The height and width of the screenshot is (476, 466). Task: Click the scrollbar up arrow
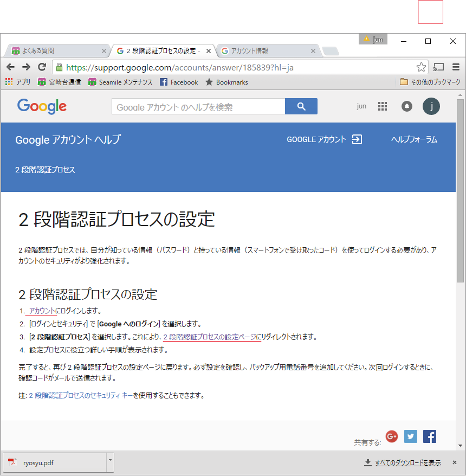coord(460,95)
